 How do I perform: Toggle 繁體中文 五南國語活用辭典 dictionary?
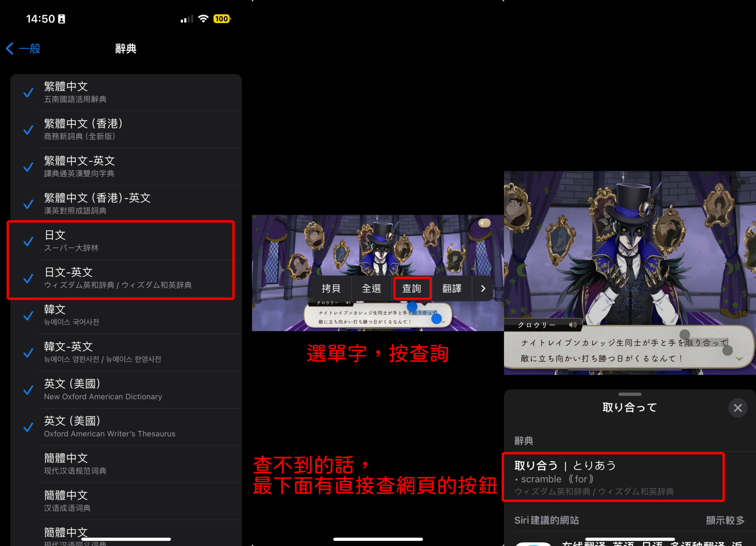click(126, 92)
